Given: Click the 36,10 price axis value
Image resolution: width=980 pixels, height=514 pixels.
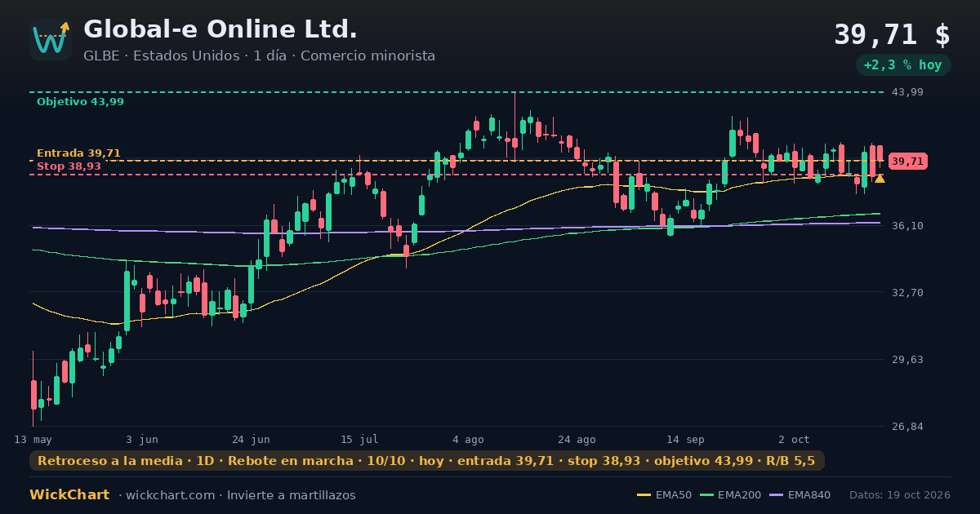Looking at the screenshot, I should click(x=907, y=226).
